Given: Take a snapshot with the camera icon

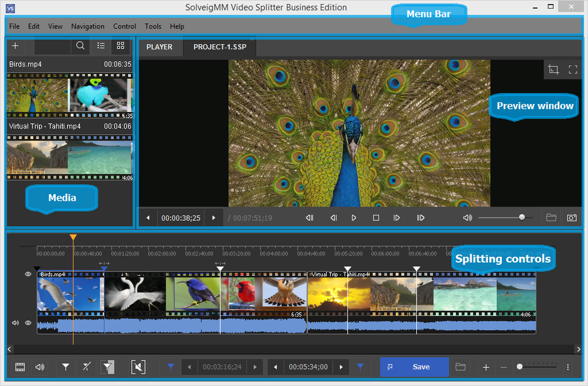Looking at the screenshot, I should (572, 218).
